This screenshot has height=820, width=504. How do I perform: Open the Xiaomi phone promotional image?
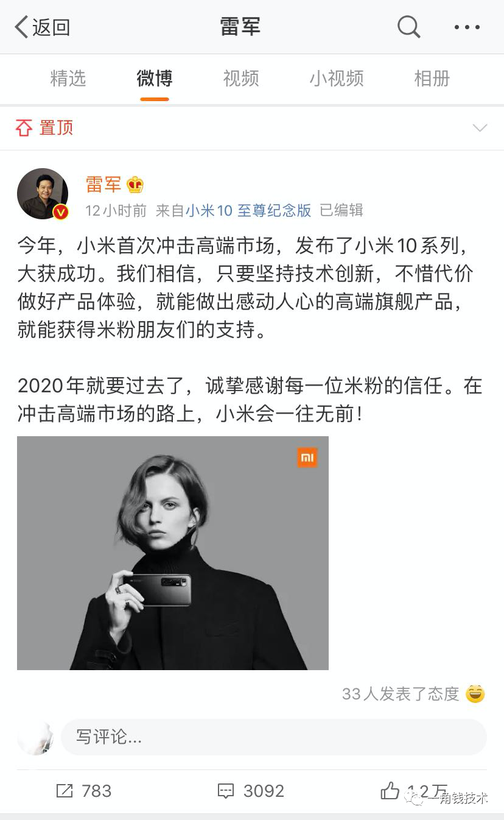pos(173,553)
